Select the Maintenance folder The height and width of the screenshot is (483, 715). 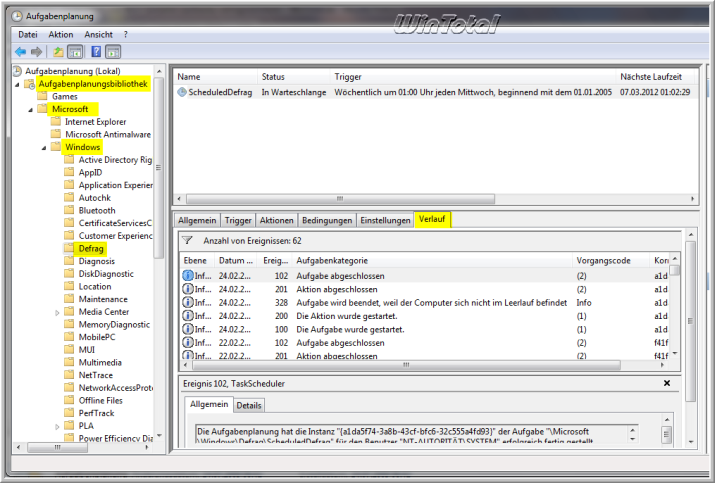coord(103,299)
